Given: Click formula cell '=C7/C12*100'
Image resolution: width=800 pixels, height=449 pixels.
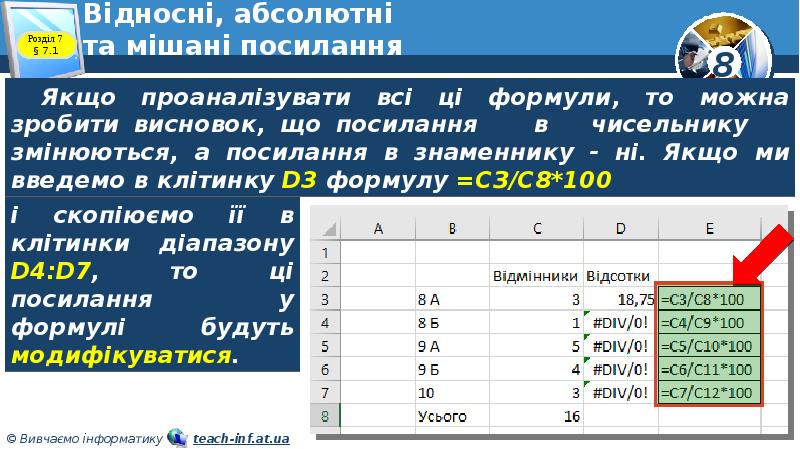Looking at the screenshot, I should [x=709, y=393].
